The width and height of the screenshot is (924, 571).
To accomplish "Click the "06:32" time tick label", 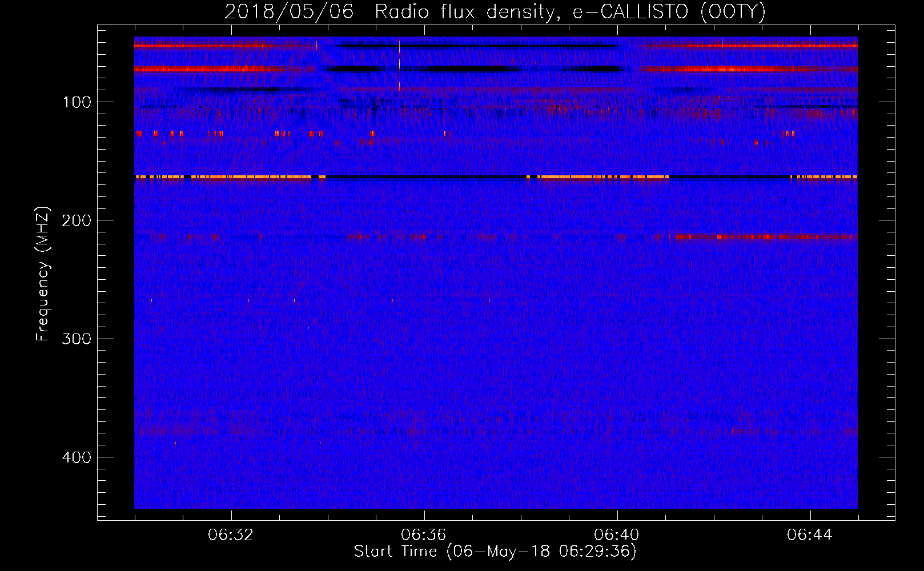I will 231,534.
